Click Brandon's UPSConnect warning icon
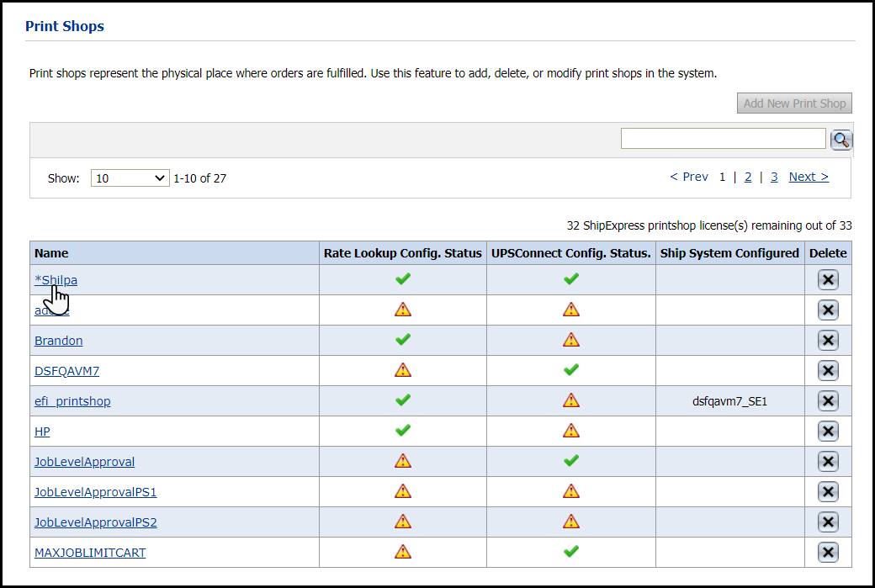Viewport: 875px width, 588px height. coord(571,340)
